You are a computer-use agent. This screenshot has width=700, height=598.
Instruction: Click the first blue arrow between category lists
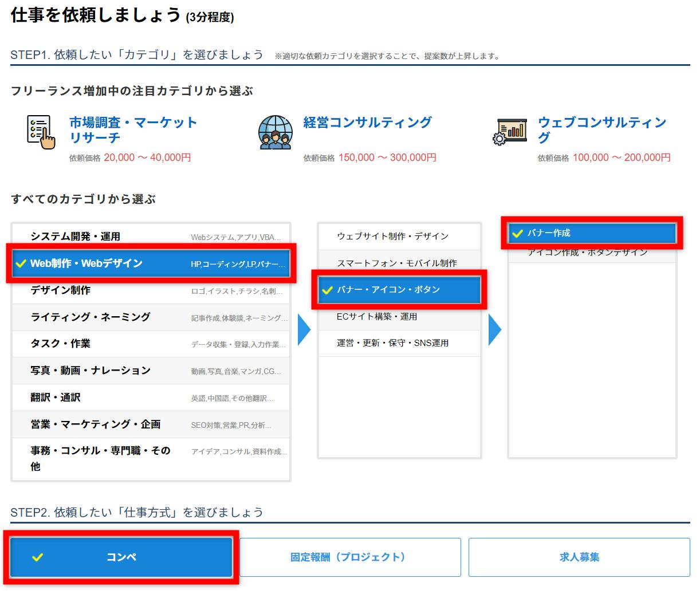[304, 331]
